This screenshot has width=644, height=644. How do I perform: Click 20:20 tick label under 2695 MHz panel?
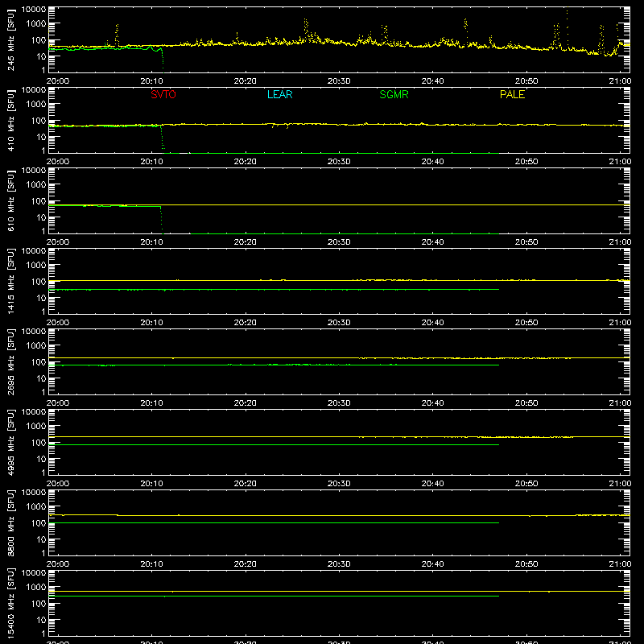tap(246, 403)
